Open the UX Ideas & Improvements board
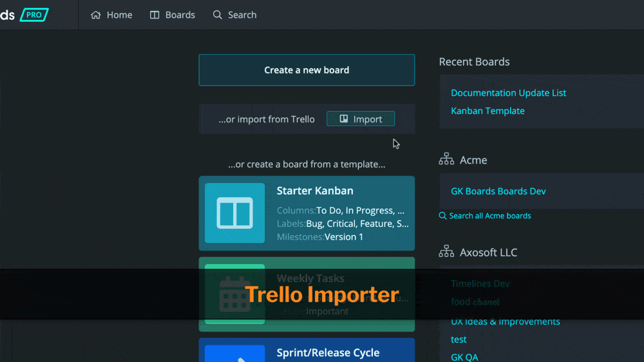Viewport: 644px width, 362px height. [x=505, y=321]
